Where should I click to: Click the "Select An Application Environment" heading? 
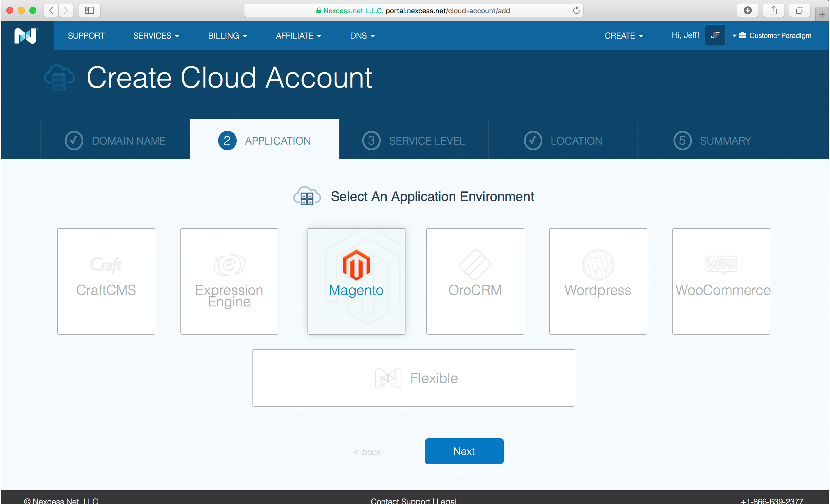click(432, 196)
